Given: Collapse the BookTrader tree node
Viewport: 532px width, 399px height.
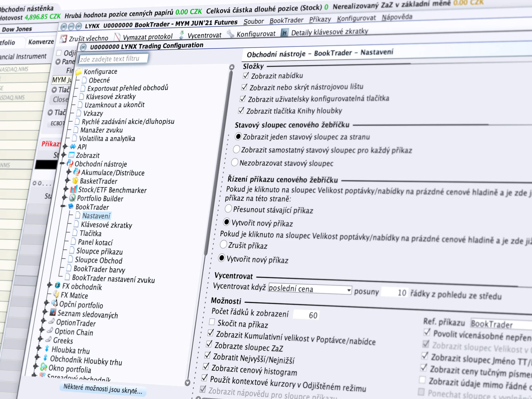Looking at the screenshot, I should (63, 206).
